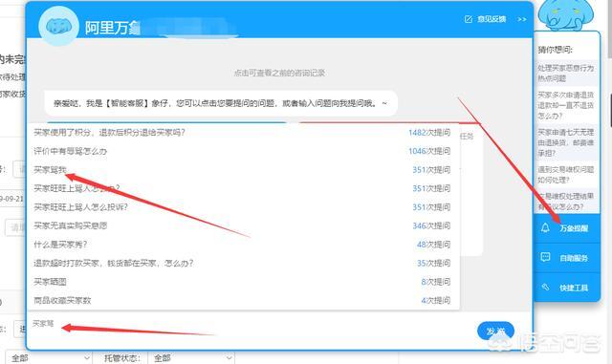
Task: Focus the chat message input box
Action: tap(250, 331)
